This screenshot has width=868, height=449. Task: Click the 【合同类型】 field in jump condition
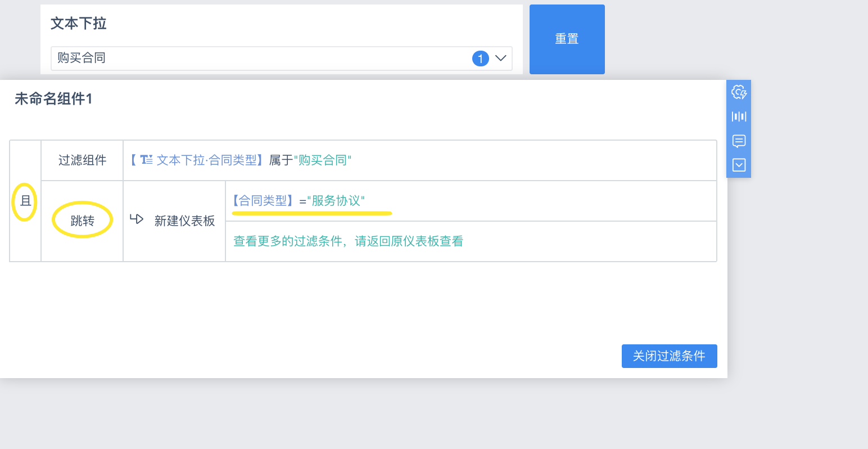[263, 201]
